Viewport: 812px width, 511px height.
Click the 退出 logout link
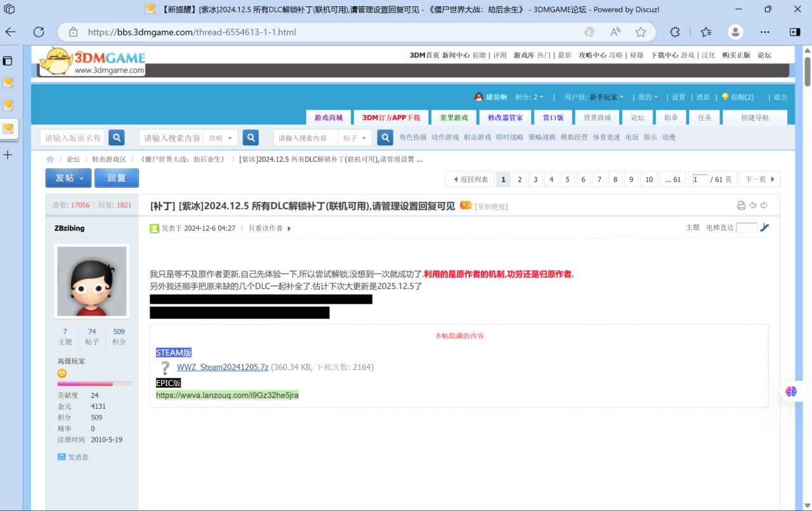tap(780, 97)
